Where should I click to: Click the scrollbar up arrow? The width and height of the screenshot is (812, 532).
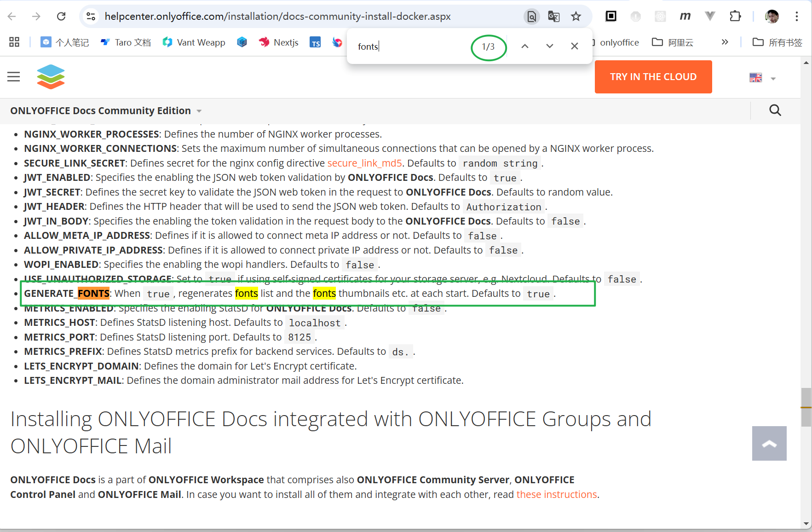click(x=806, y=63)
